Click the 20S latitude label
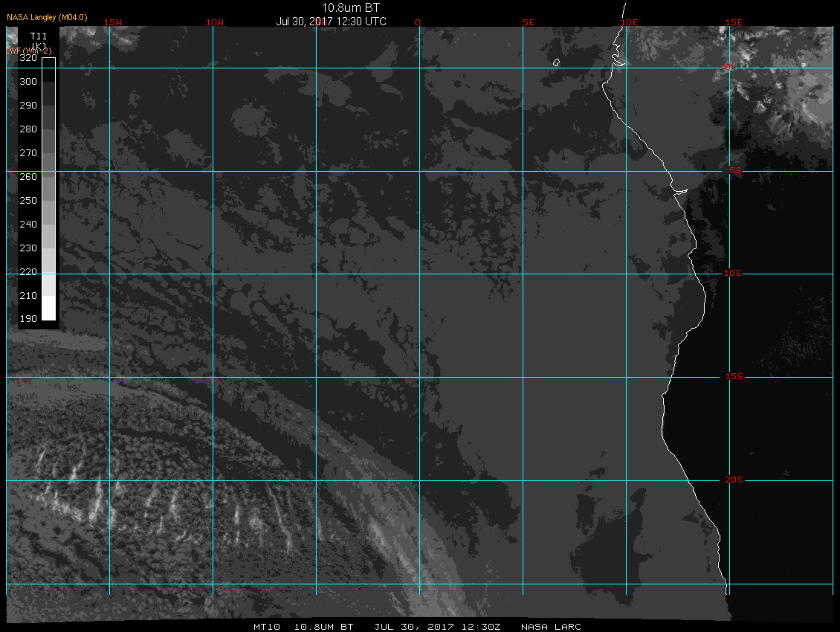Screen dimensions: 840x632 [734, 480]
